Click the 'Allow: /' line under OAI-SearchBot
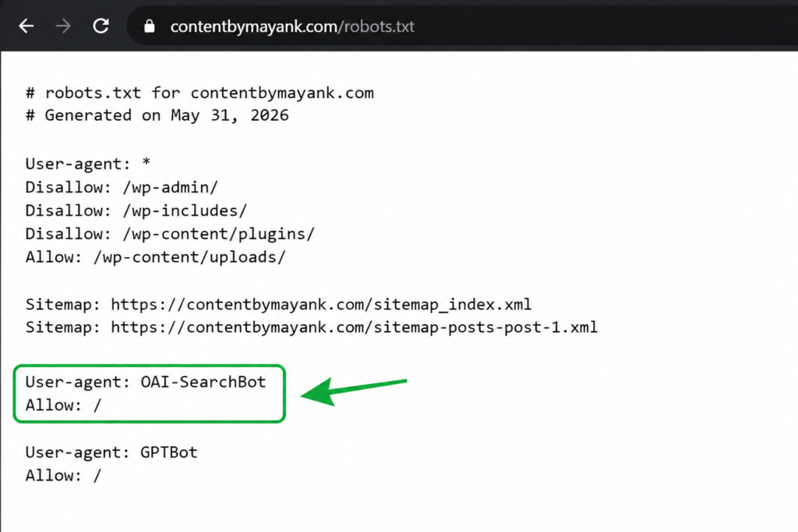This screenshot has width=798, height=532. [64, 405]
